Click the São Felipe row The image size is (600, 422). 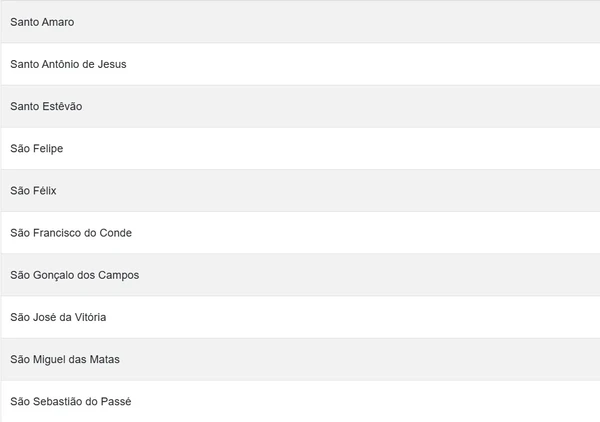(300, 148)
